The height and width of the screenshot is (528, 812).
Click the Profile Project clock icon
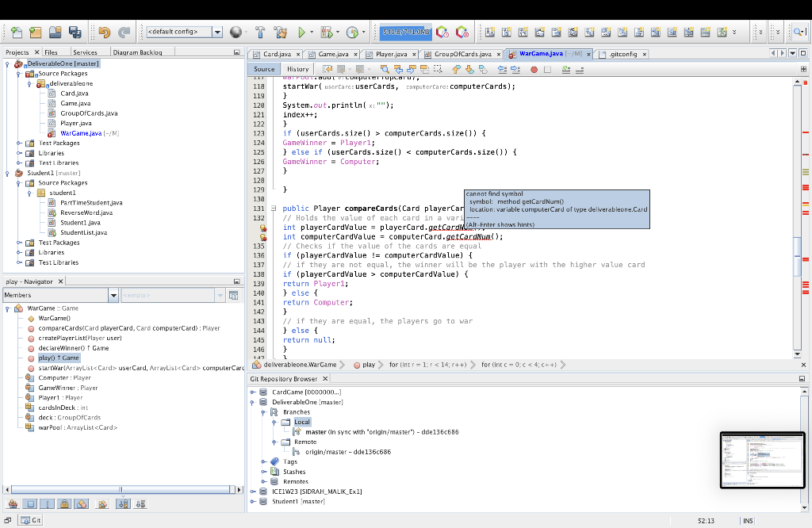click(351, 33)
